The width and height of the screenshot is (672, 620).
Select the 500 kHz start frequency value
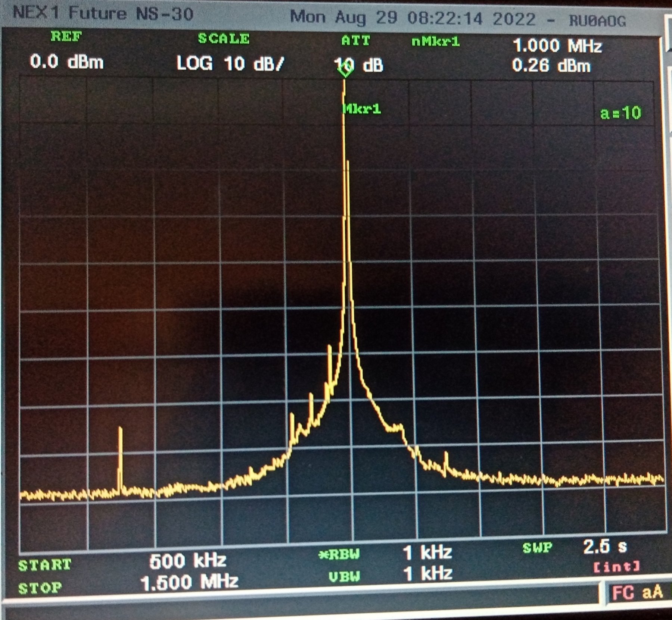pyautogui.click(x=188, y=561)
